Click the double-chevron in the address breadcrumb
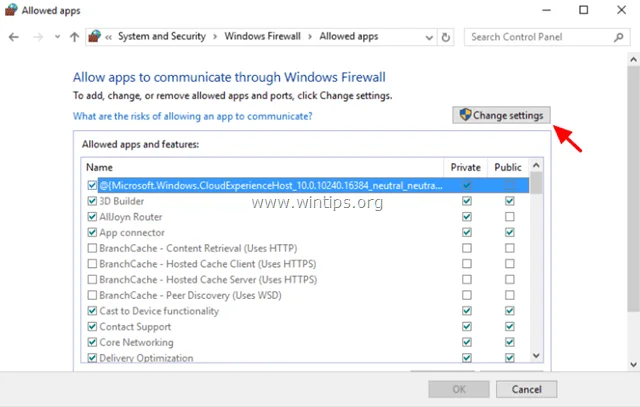Image resolution: width=640 pixels, height=407 pixels. (x=108, y=37)
